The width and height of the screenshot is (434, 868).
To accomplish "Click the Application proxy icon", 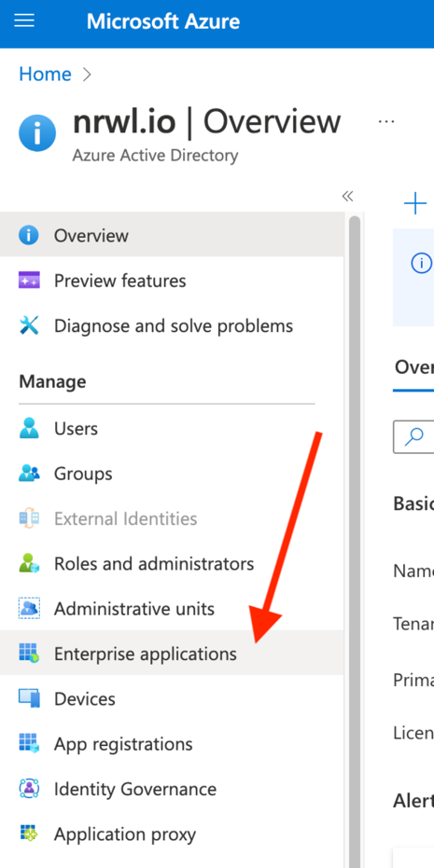I will click(29, 834).
